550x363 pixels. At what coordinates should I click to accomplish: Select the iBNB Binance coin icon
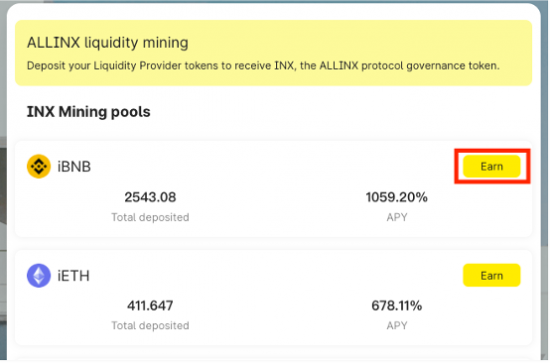(39, 167)
